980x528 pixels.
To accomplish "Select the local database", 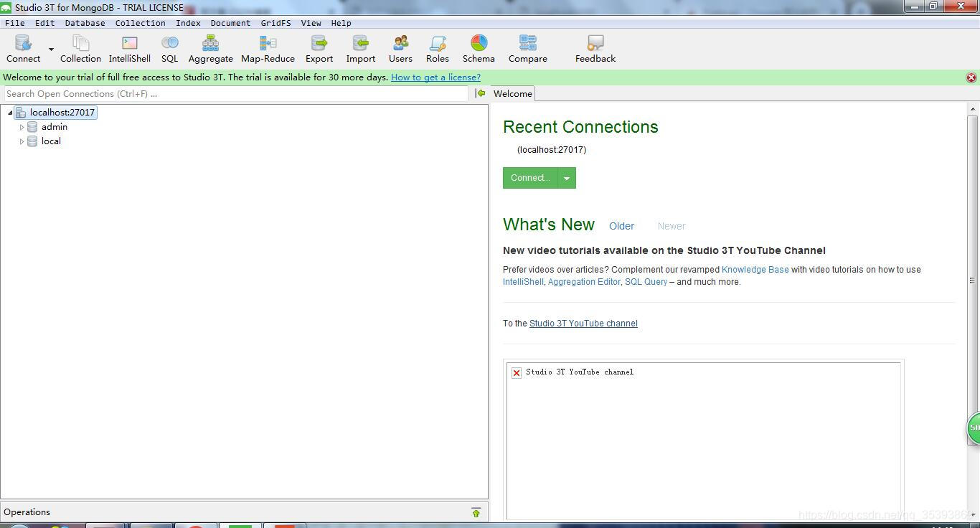I will point(51,141).
